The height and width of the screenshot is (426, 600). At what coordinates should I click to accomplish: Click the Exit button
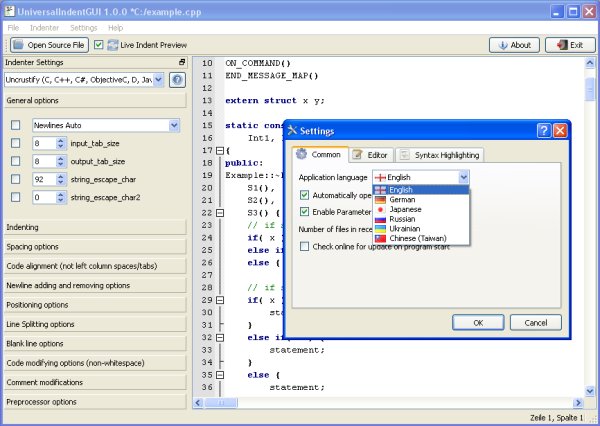point(570,45)
